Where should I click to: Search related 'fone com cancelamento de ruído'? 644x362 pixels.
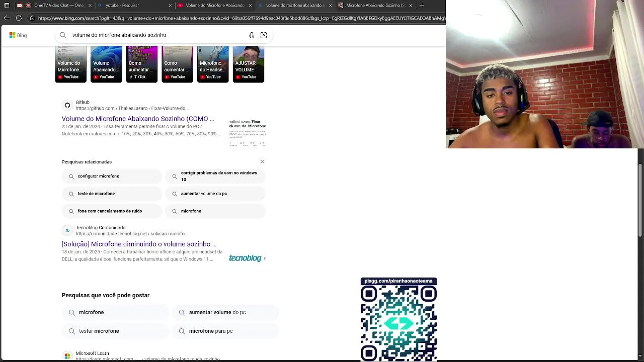(112, 211)
